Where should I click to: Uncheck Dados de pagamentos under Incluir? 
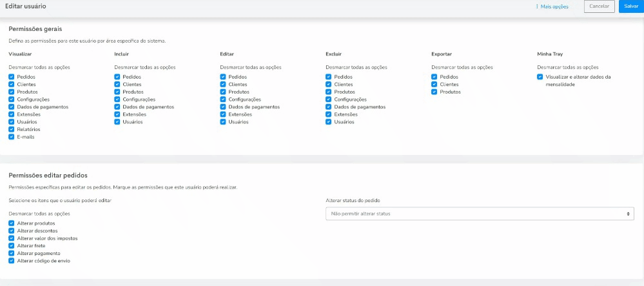(x=117, y=107)
